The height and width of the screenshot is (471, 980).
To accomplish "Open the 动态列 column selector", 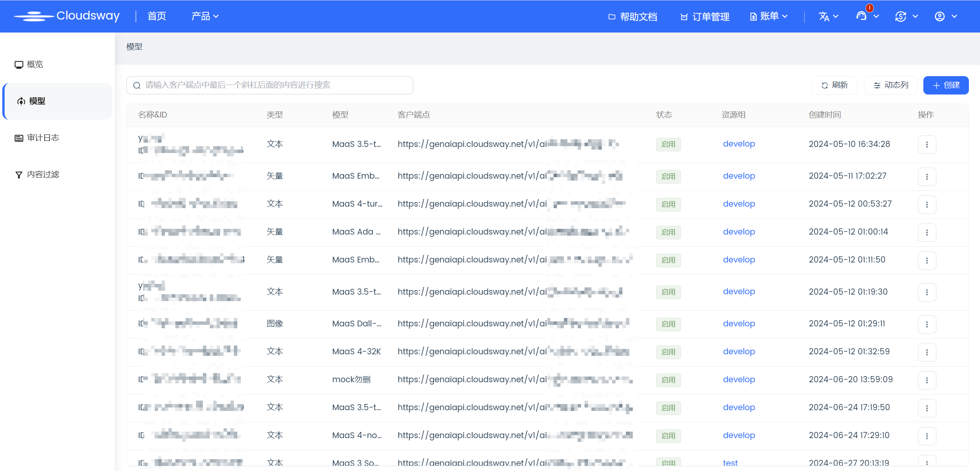I will coord(890,85).
